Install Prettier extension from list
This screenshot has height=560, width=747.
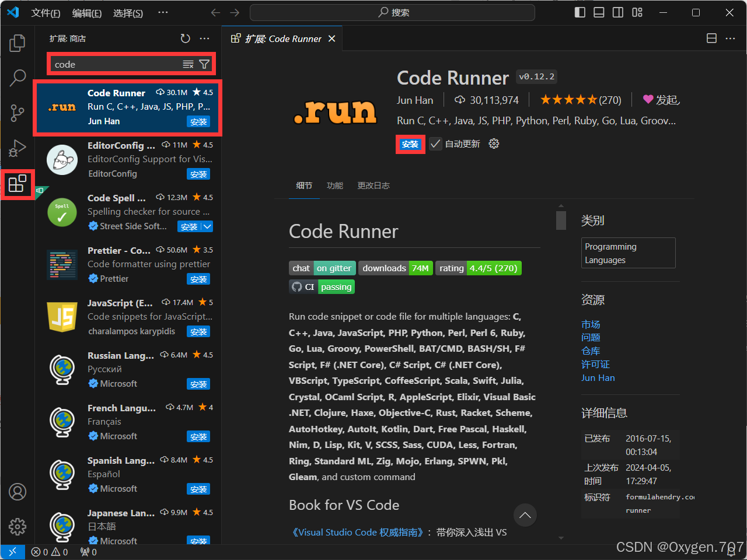(x=198, y=279)
